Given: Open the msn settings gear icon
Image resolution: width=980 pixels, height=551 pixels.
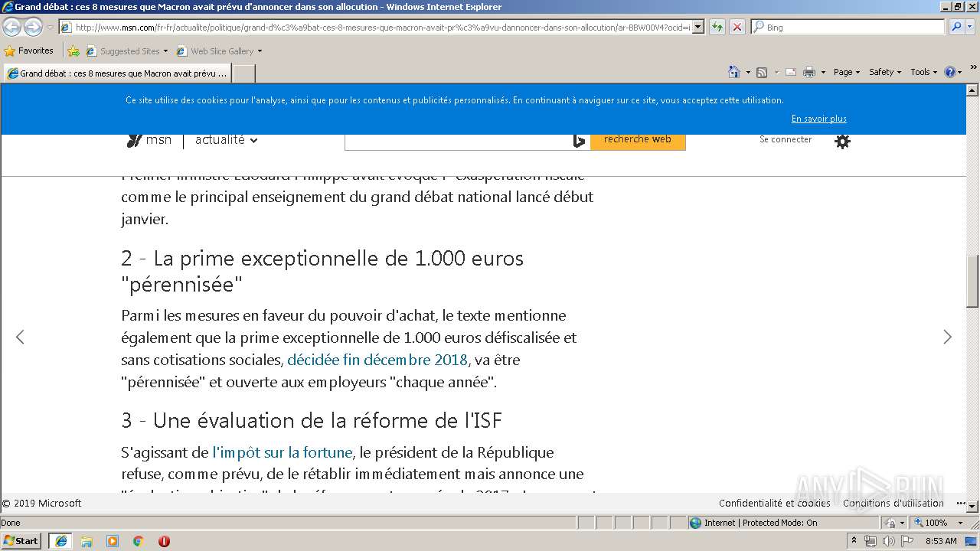Looking at the screenshot, I should click(842, 141).
